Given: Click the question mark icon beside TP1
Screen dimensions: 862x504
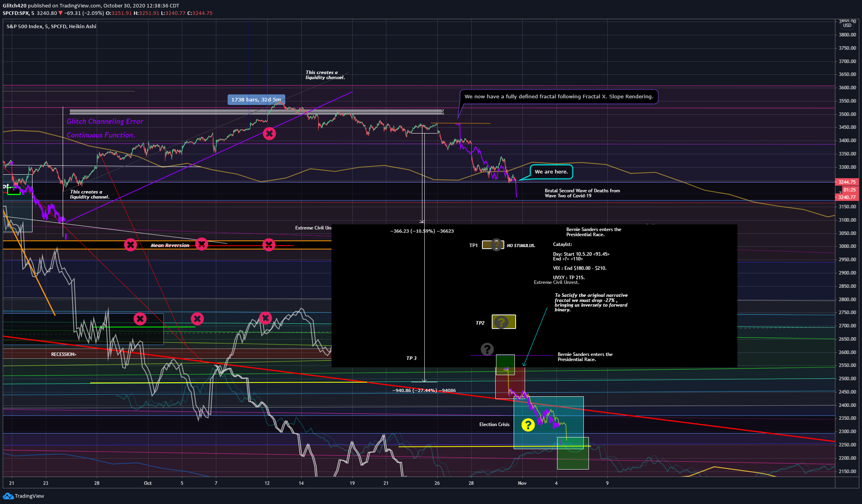Looking at the screenshot, I should tap(496, 245).
